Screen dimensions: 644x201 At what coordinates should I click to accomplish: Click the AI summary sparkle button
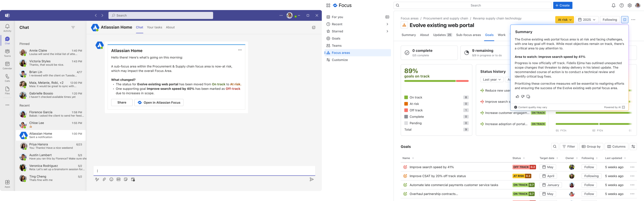(x=625, y=20)
